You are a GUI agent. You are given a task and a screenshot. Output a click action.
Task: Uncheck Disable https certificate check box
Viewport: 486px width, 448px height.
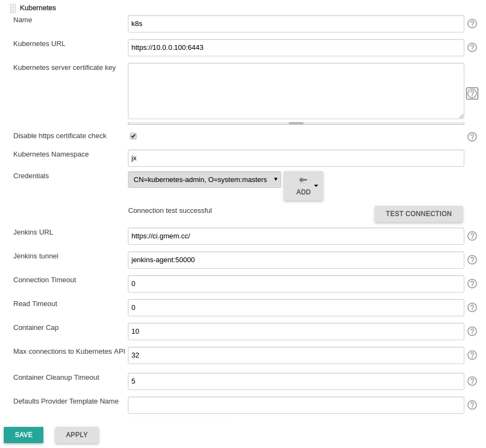click(133, 136)
